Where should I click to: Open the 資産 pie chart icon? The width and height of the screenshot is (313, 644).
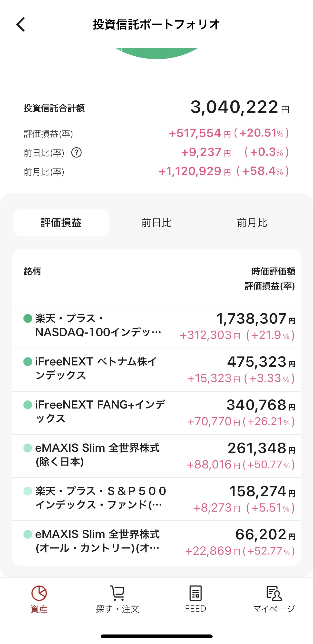[39, 593]
